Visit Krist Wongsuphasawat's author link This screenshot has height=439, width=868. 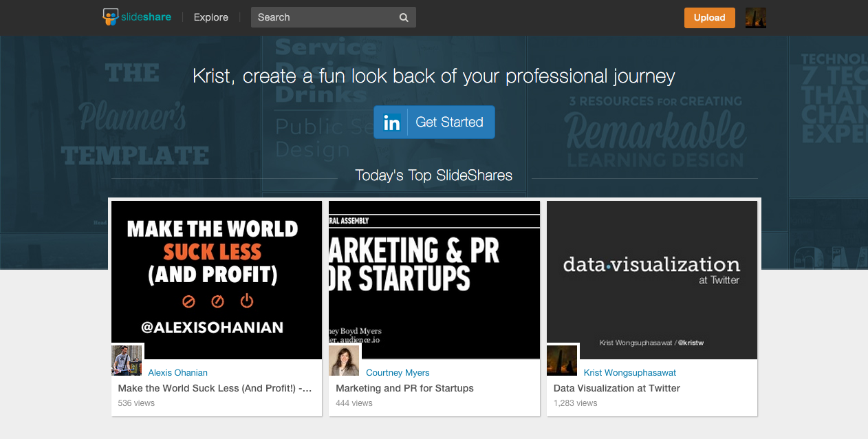tap(629, 373)
